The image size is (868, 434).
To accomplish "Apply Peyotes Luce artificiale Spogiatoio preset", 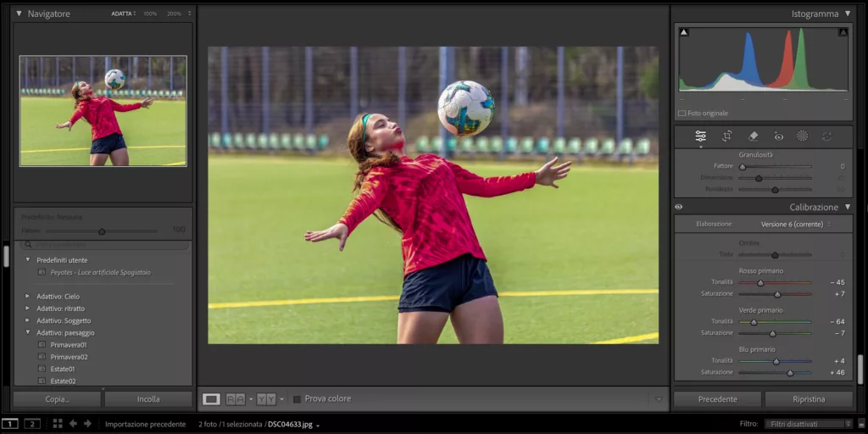I will (100, 272).
